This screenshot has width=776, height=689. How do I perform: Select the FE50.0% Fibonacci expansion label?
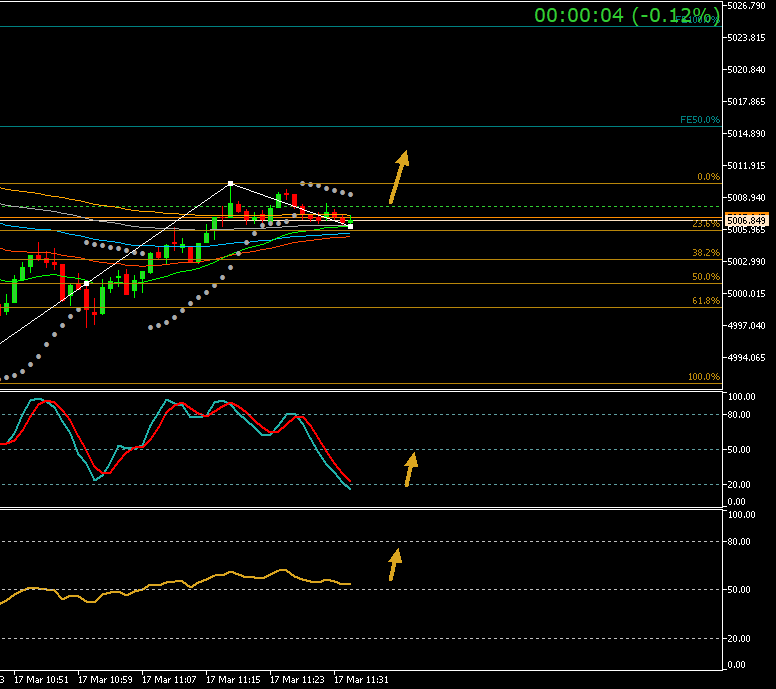pos(699,120)
